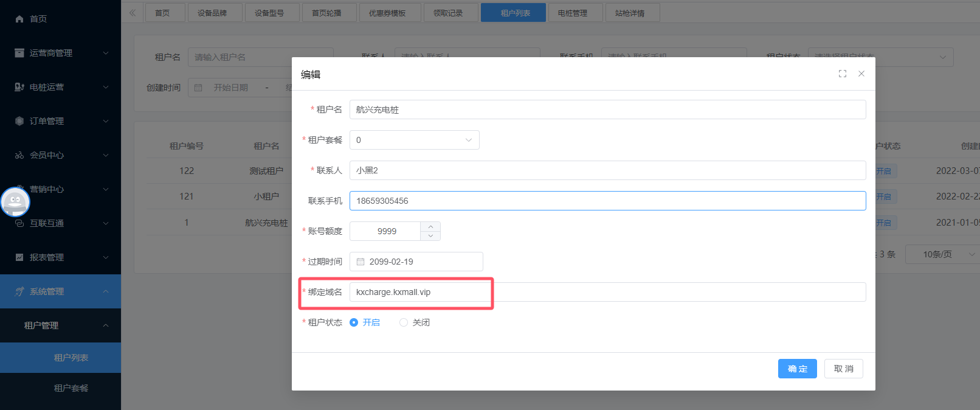The width and height of the screenshot is (980, 410).
Task: Expand the 运营商管理 sidebar menu
Action: coord(61,53)
